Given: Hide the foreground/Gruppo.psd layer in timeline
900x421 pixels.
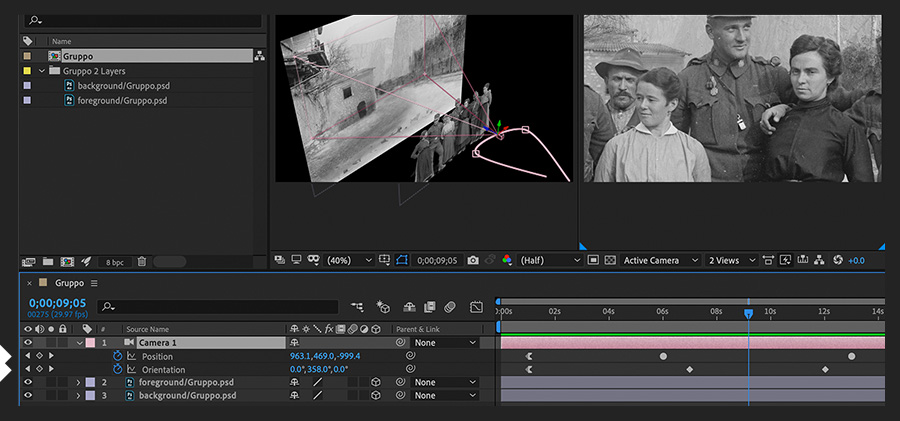Looking at the screenshot, I should (x=28, y=382).
